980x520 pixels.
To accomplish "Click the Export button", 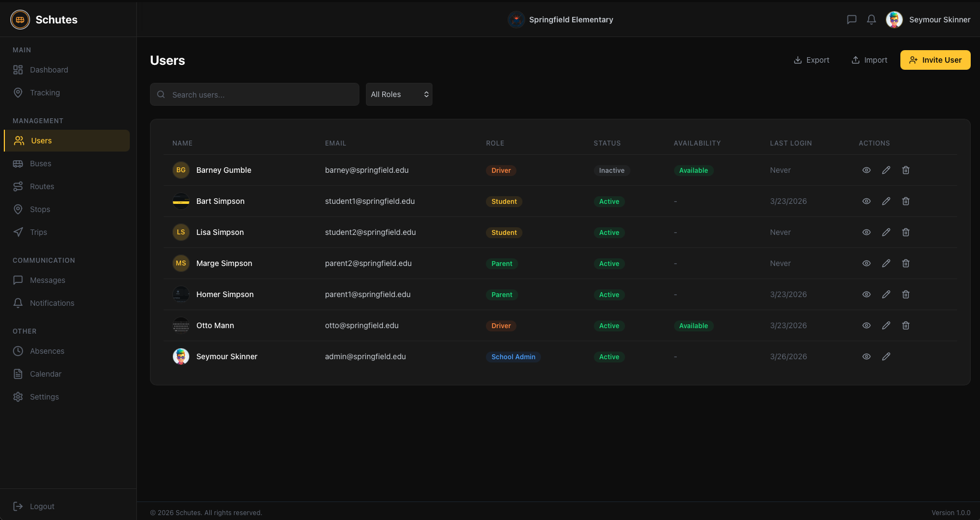I will [x=811, y=60].
